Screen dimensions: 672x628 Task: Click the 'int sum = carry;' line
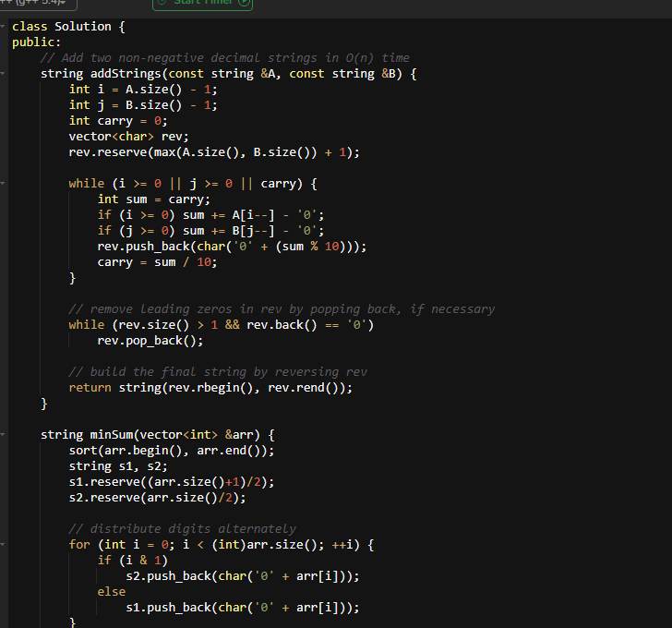pos(154,199)
